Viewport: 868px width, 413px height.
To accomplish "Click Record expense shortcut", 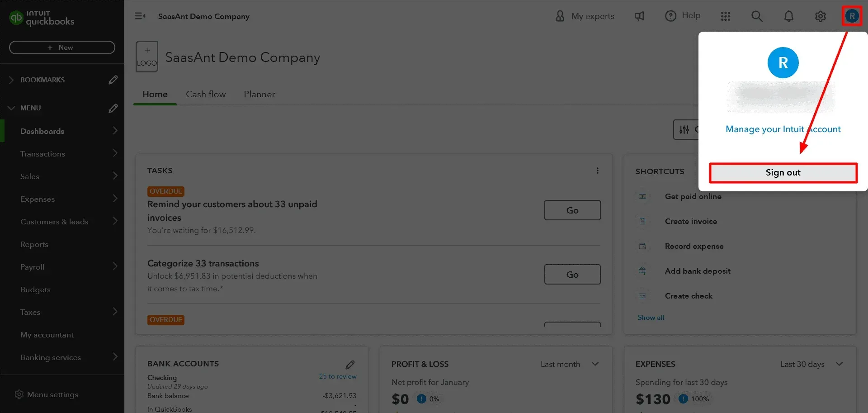I will click(x=694, y=246).
